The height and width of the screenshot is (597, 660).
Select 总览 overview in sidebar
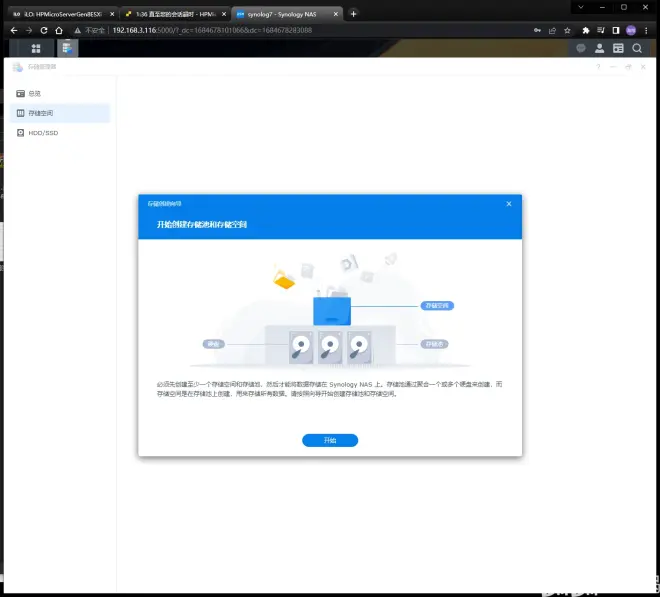(x=59, y=93)
